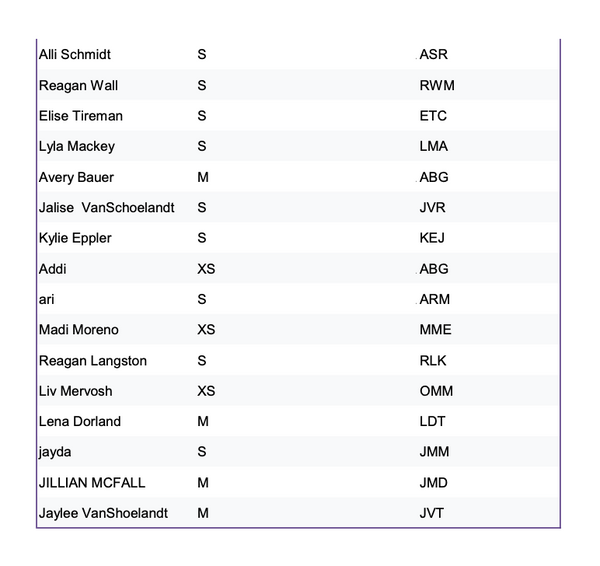Click the initials ARM
The width and height of the screenshot is (600, 566).
435,299
